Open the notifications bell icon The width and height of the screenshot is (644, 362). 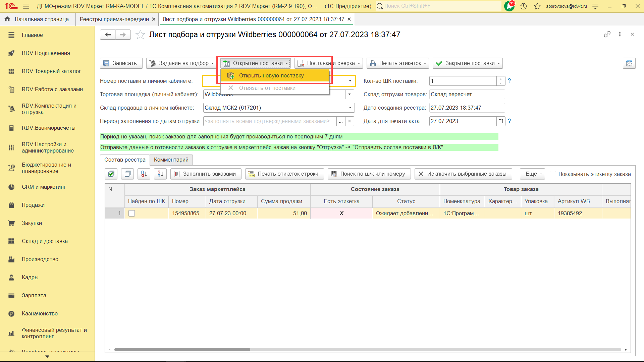coord(509,6)
